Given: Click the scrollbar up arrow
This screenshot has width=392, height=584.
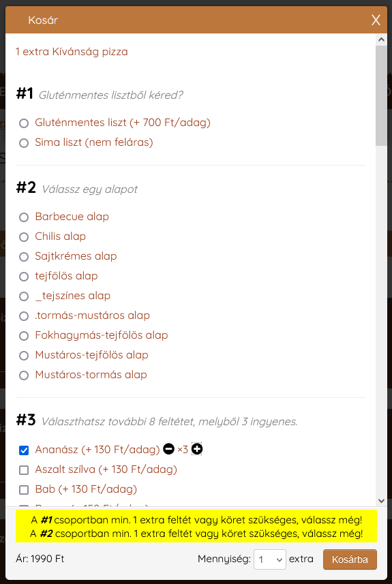Looking at the screenshot, I should (381, 39).
